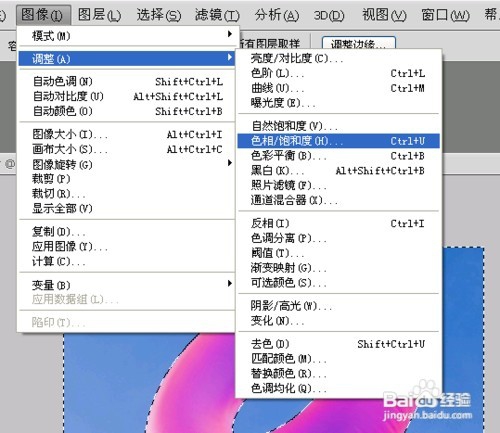This screenshot has height=433, width=500.
Task: Open 曝光度(E) adjustment
Action: (x=339, y=103)
